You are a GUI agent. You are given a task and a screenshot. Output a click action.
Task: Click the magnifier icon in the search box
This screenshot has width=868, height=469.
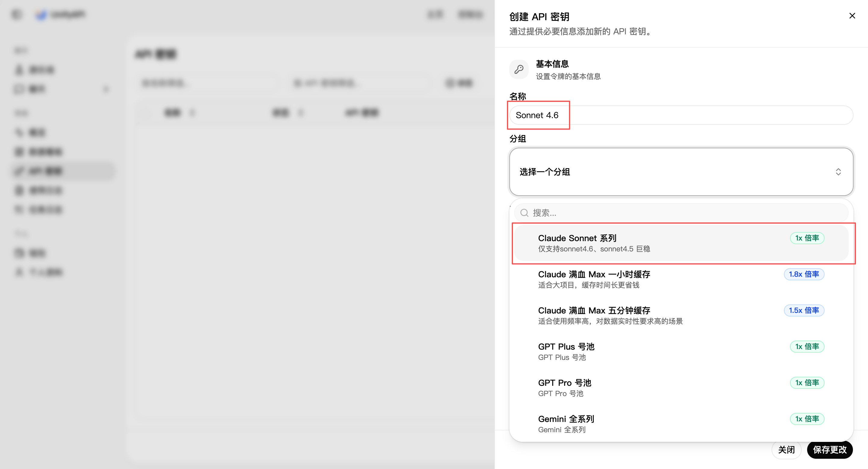pyautogui.click(x=524, y=213)
